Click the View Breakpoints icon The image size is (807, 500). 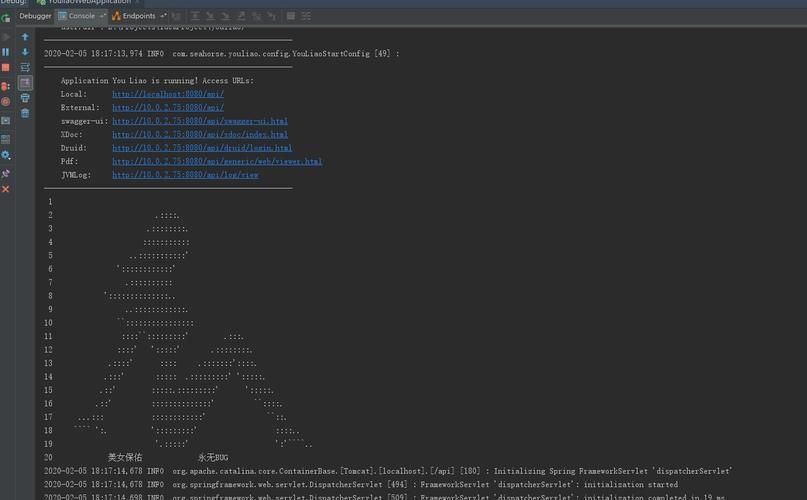click(6, 86)
